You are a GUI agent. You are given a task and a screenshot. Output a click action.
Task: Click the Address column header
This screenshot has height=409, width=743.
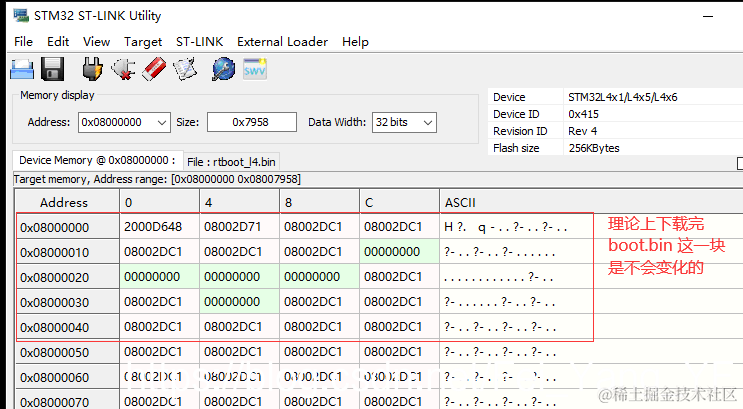[67, 202]
